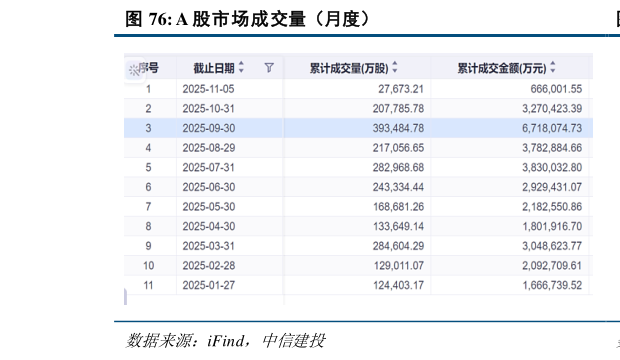Click volume value 284,604.29

tap(398, 246)
